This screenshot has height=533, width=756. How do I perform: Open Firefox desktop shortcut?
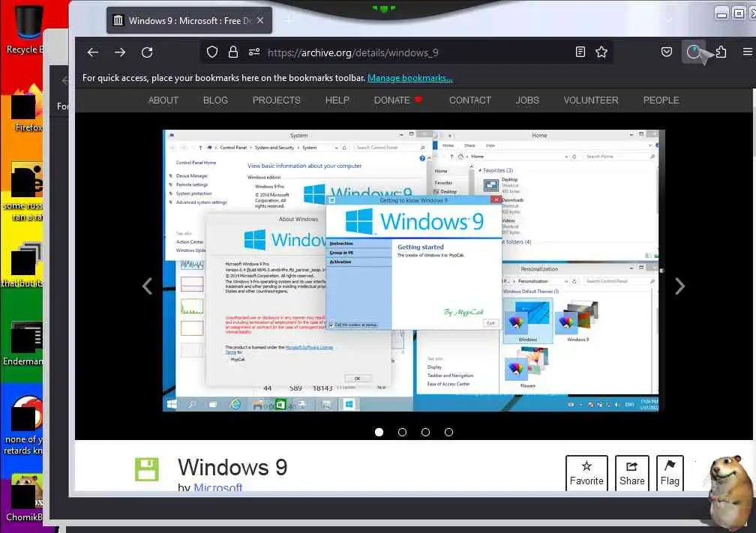28,109
